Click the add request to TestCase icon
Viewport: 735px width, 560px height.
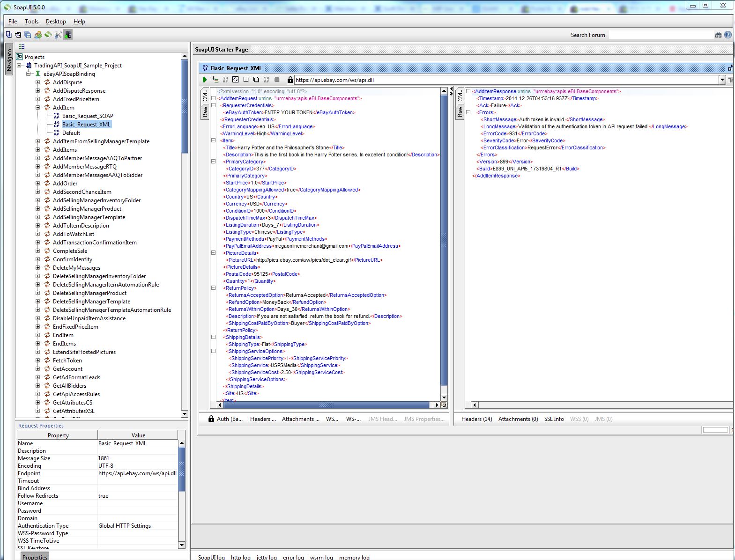215,80
